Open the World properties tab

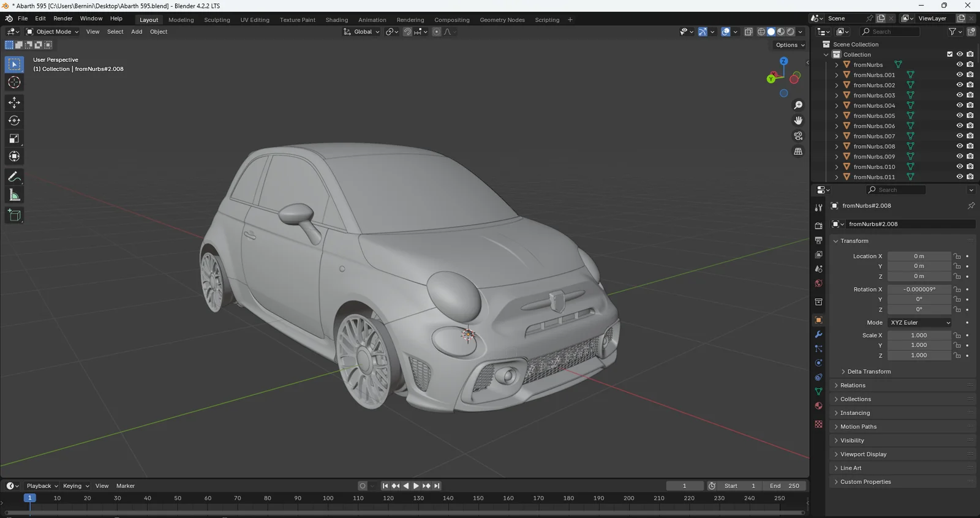pos(818,283)
